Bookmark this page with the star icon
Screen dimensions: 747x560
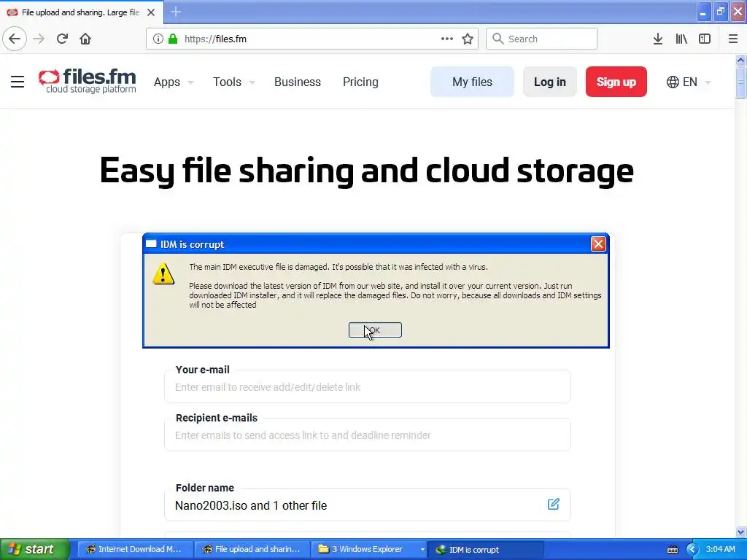(x=468, y=39)
